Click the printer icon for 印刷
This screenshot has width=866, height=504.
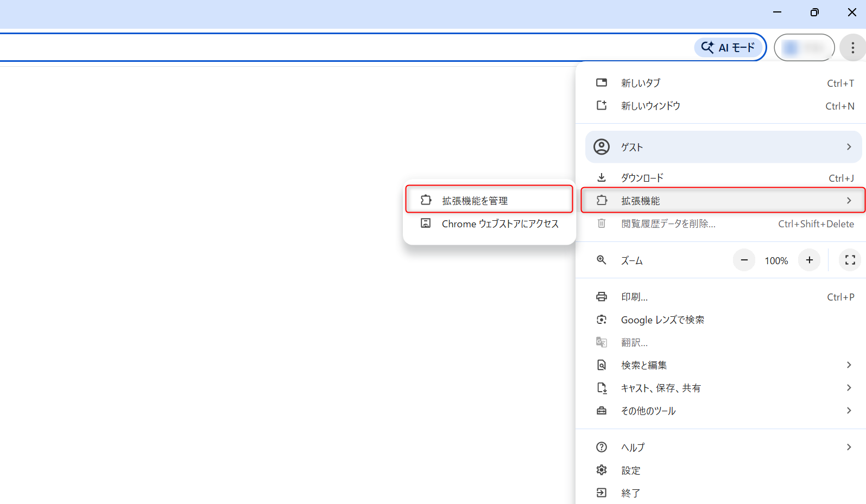(602, 297)
